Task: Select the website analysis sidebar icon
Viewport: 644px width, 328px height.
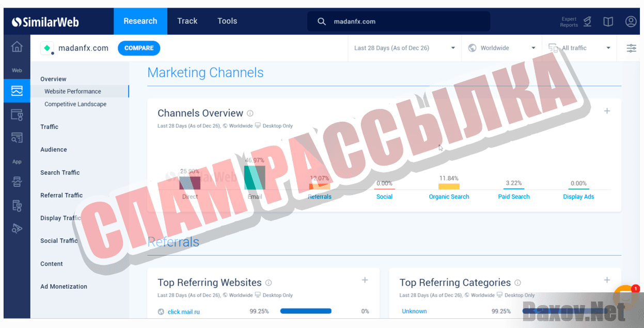Action: point(17,91)
